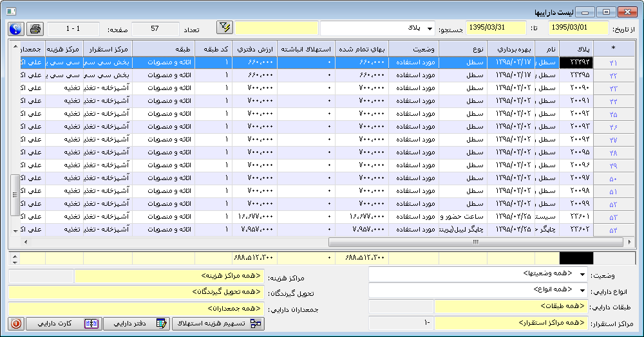Click the window system menu icon
The width and height of the screenshot is (644, 337).
click(x=11, y=12)
